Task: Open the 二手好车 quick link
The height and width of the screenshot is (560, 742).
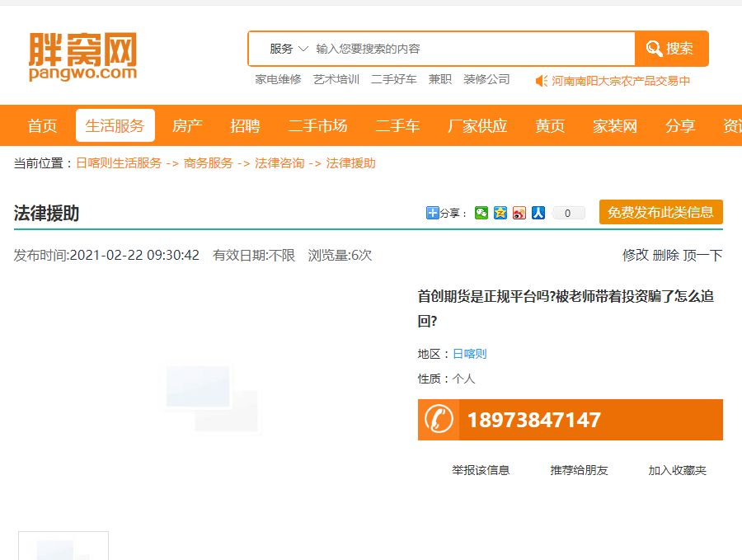Action: (x=394, y=79)
